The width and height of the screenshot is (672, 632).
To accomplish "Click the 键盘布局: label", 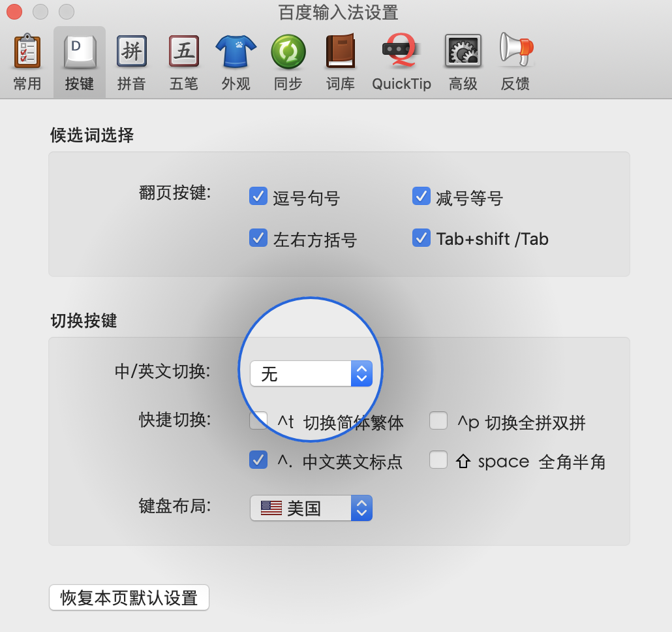I will point(175,506).
